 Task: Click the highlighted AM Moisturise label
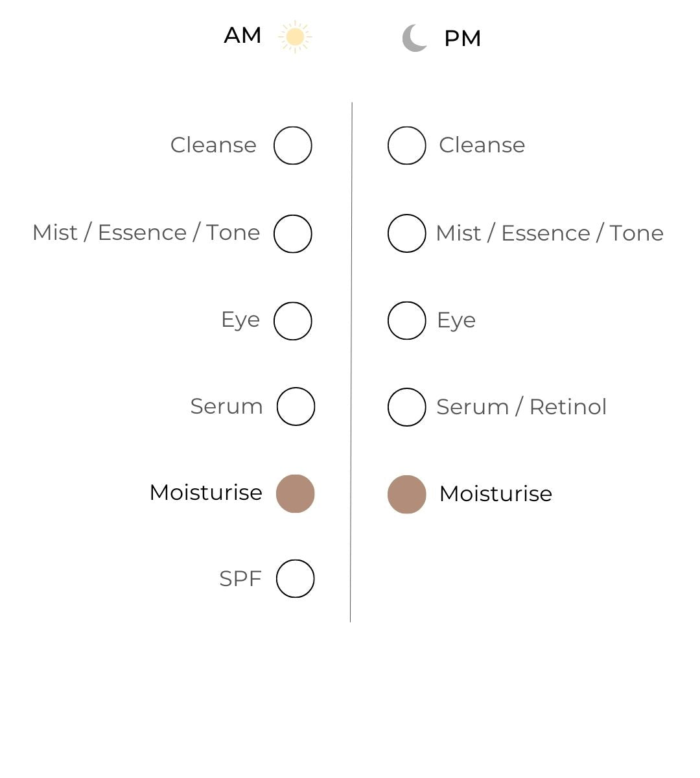pyautogui.click(x=206, y=493)
